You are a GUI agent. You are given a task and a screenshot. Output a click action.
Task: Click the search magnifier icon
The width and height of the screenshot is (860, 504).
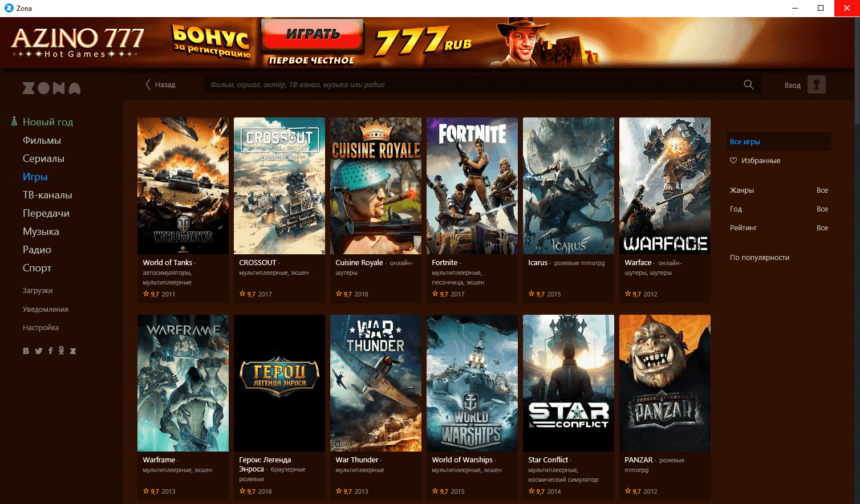coord(749,84)
